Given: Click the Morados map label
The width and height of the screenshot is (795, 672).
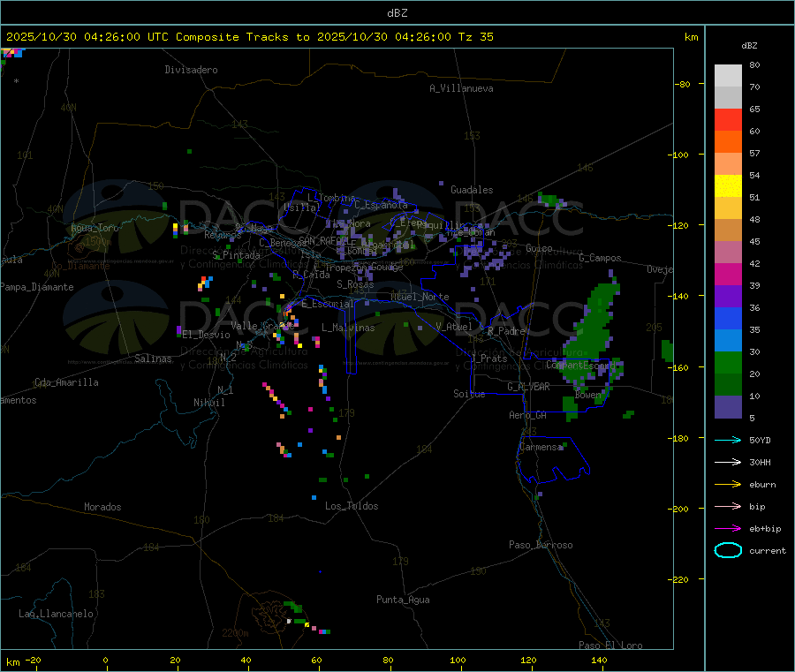Looking at the screenshot, I should click(x=102, y=507).
